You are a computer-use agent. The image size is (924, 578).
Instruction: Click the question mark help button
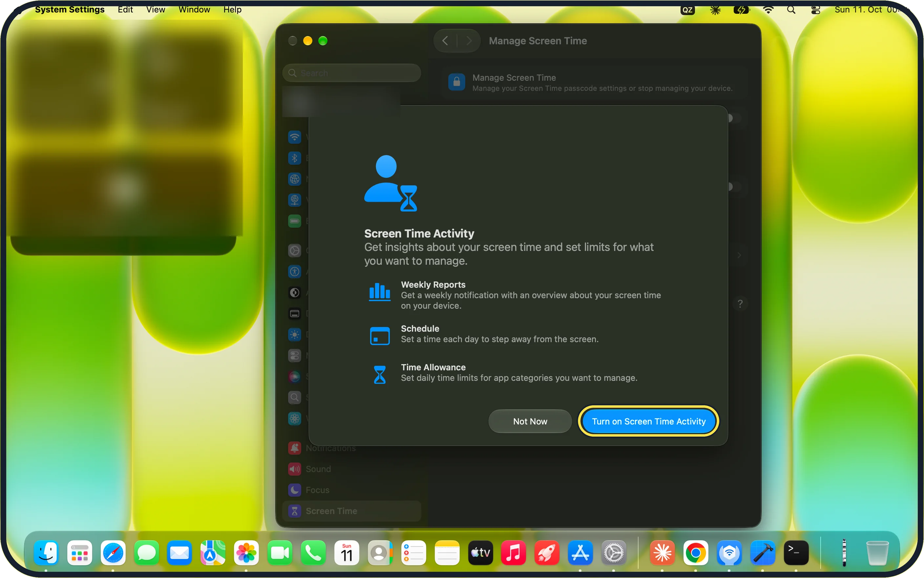pos(740,303)
